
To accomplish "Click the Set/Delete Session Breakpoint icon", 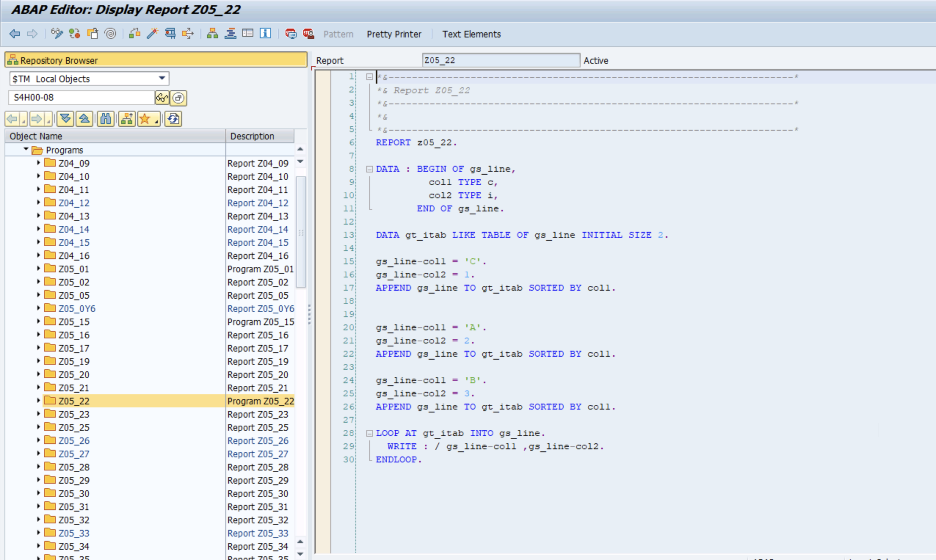I will pos(291,34).
